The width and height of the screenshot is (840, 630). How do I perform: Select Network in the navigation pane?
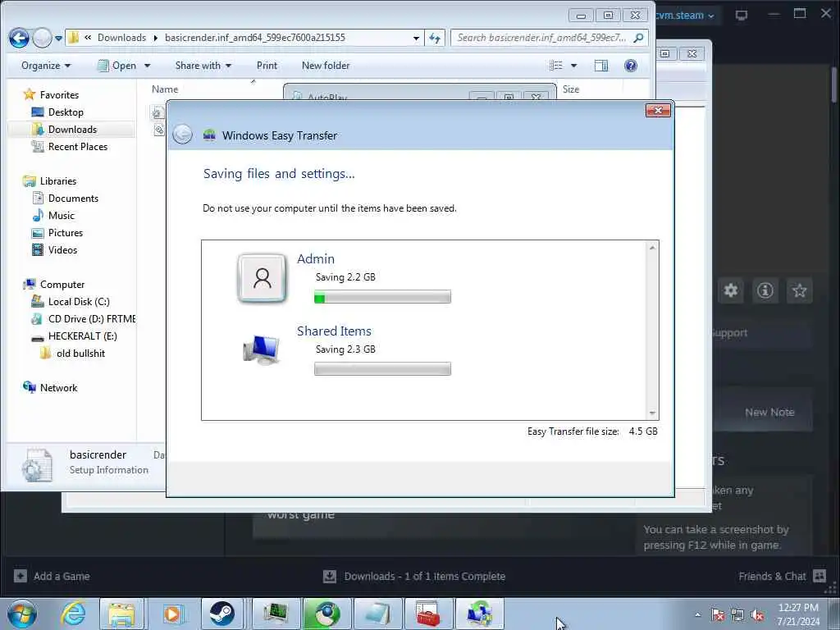(58, 388)
